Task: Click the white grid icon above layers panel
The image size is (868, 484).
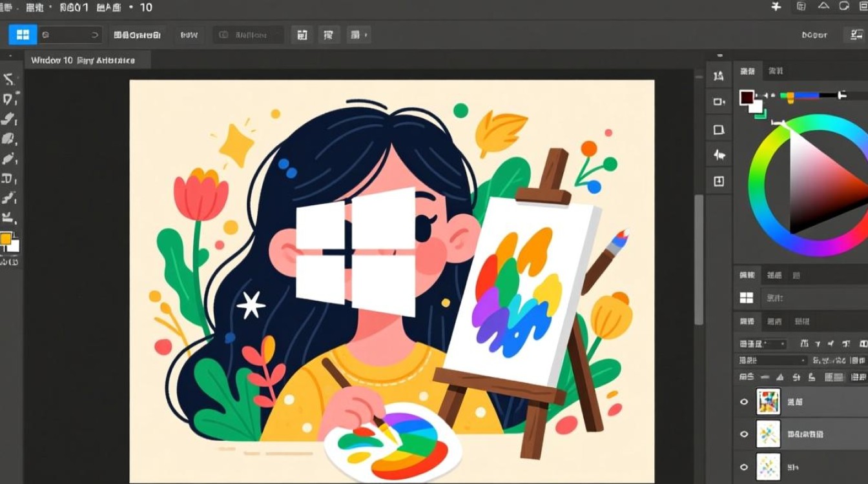Action: [x=747, y=297]
